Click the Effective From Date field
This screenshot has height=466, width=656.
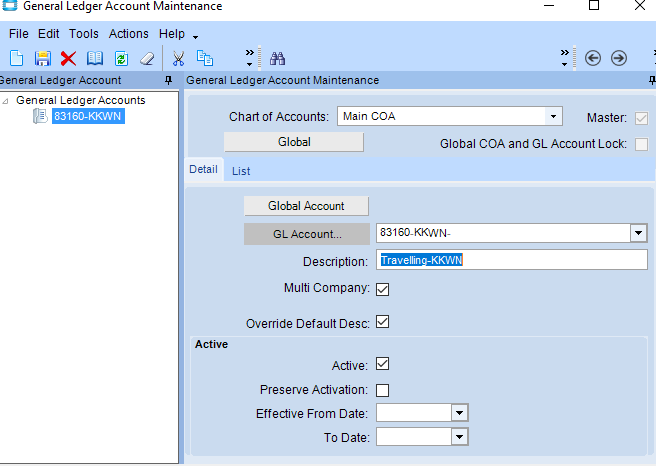(x=414, y=413)
